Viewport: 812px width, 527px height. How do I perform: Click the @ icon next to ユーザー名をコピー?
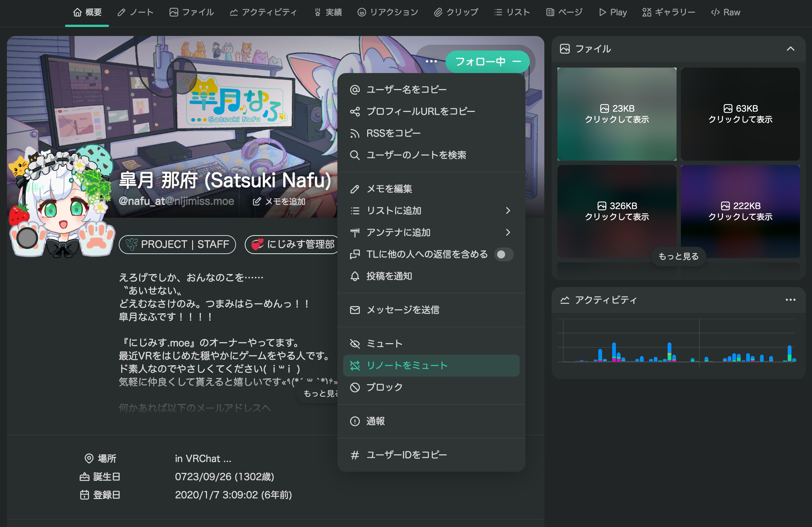[x=355, y=90]
